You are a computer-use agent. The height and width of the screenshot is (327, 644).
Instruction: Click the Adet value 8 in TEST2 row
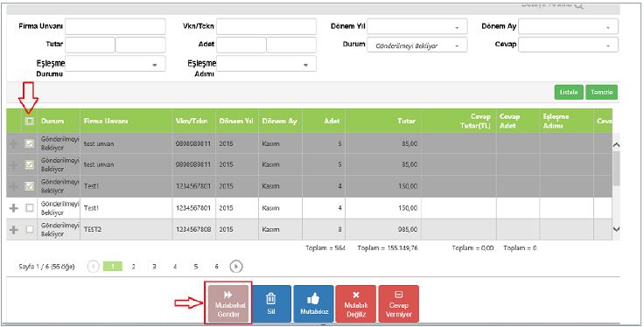coord(339,229)
